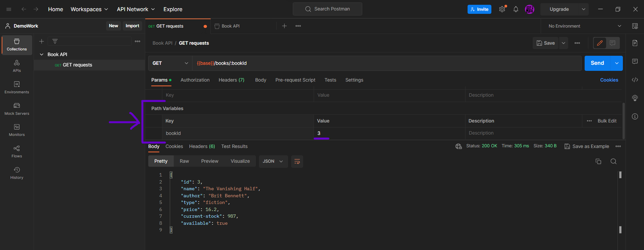Expand the Send button options arrow
This screenshot has height=250, width=644.
pyautogui.click(x=616, y=63)
